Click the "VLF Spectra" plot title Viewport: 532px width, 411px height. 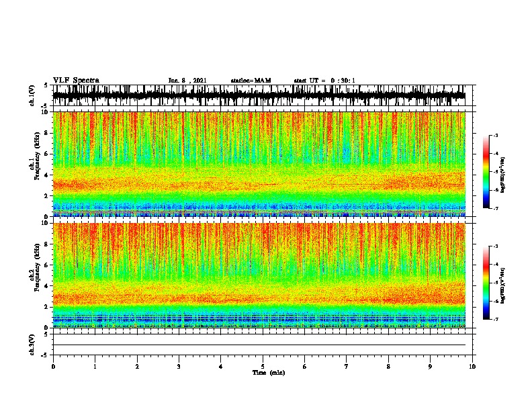[x=76, y=81]
